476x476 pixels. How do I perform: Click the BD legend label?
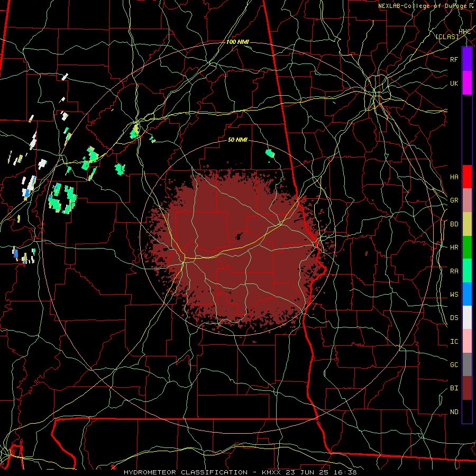(454, 224)
